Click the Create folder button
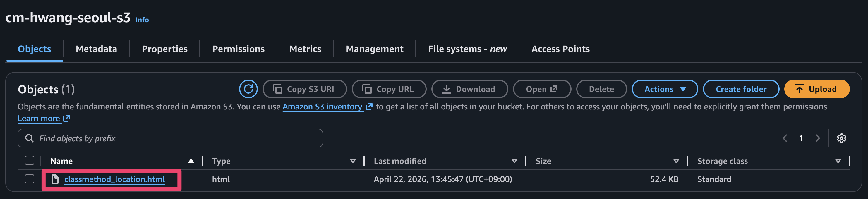868x199 pixels. coord(741,89)
